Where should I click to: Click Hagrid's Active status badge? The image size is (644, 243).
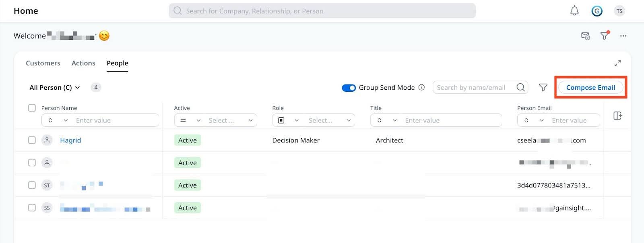(188, 140)
